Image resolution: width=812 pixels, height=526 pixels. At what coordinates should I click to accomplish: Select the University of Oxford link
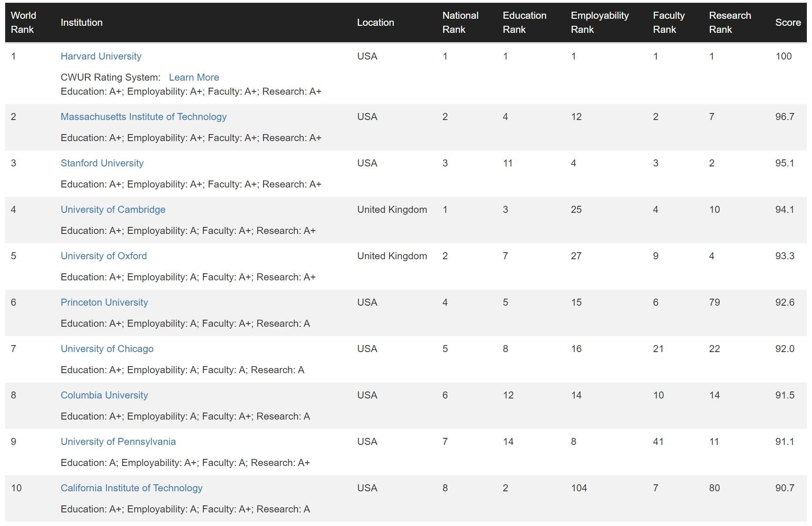coord(104,256)
